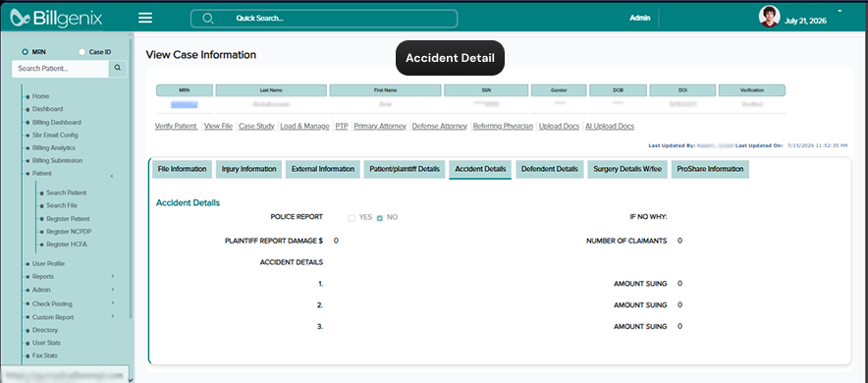Check the Police Report YES checkbox
Image resolution: width=868 pixels, height=383 pixels.
tap(351, 218)
